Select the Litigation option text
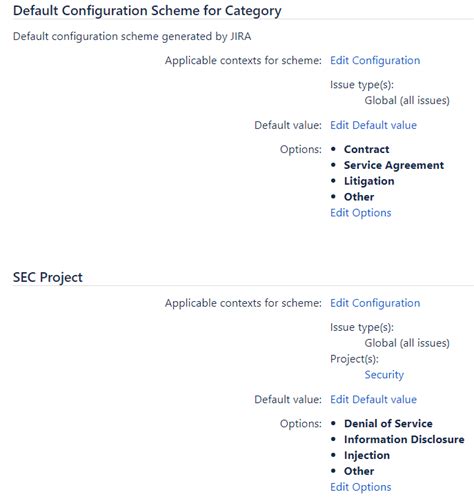Screen dimensions: 474x501 [369, 181]
